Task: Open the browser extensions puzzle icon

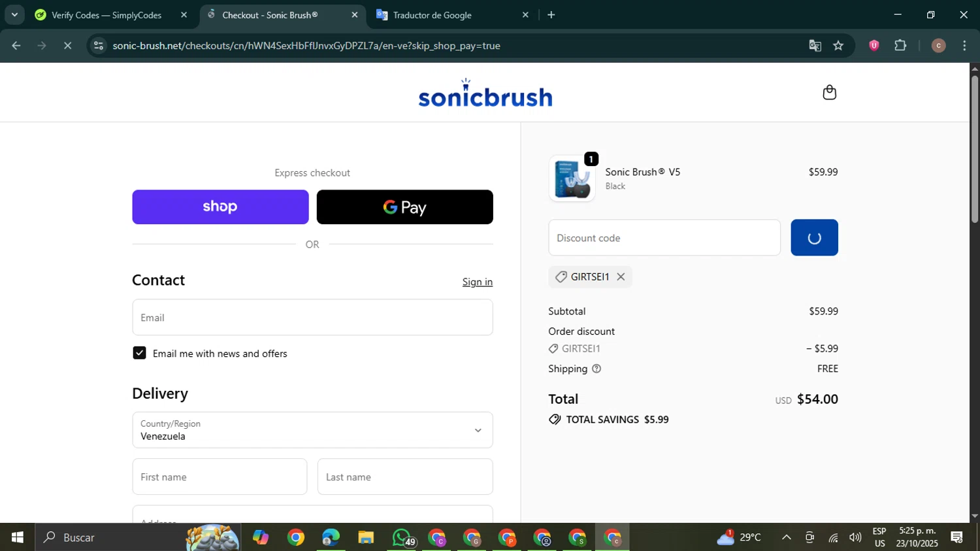Action: pos(900,46)
